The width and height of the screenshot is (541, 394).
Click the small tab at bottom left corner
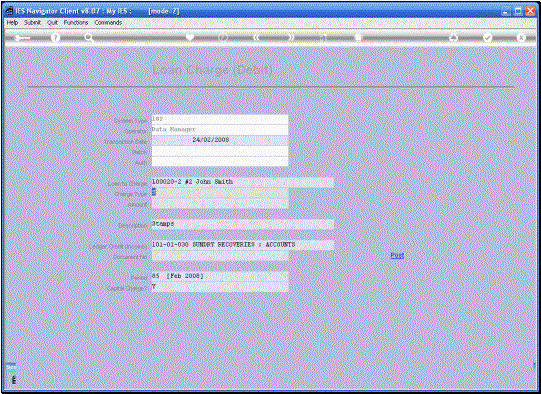click(x=11, y=367)
